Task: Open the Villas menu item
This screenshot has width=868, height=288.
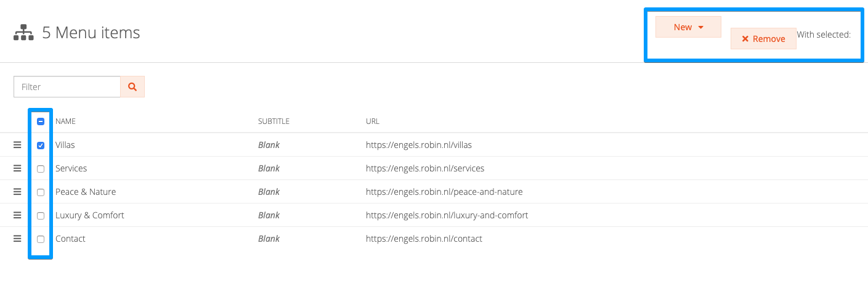Action: (65, 145)
